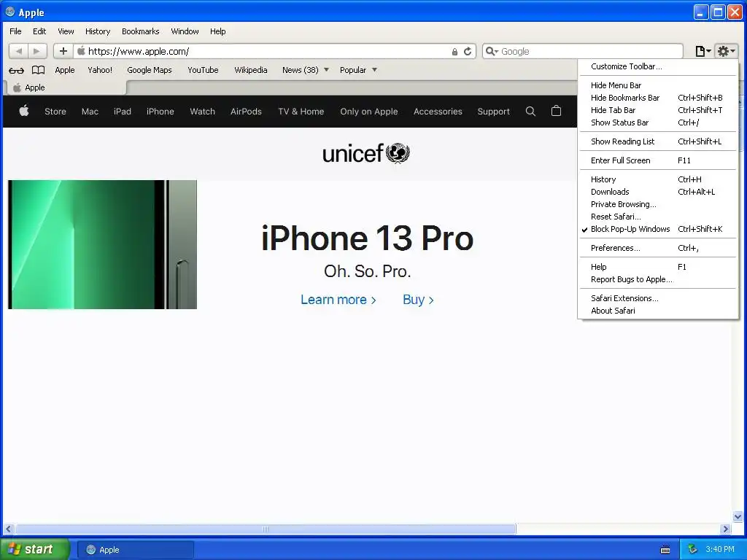Click the scroll down arrow
This screenshot has height=560, width=747.
[738, 516]
